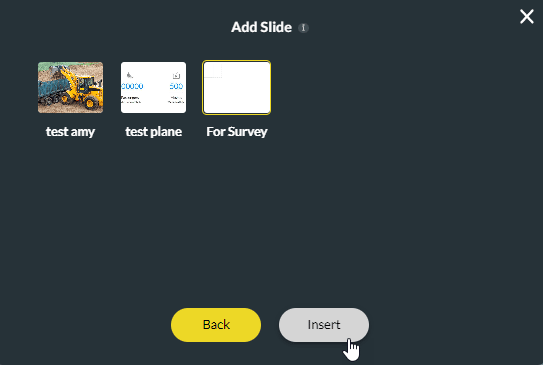The width and height of the screenshot is (543, 365).
Task: Select the test plane slide thumbnail
Action: coord(153,87)
